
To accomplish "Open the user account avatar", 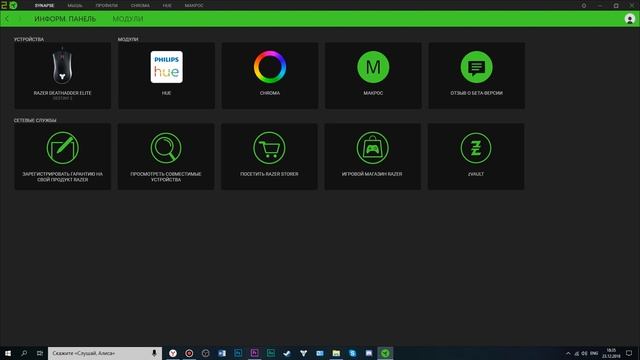I will tap(629, 19).
